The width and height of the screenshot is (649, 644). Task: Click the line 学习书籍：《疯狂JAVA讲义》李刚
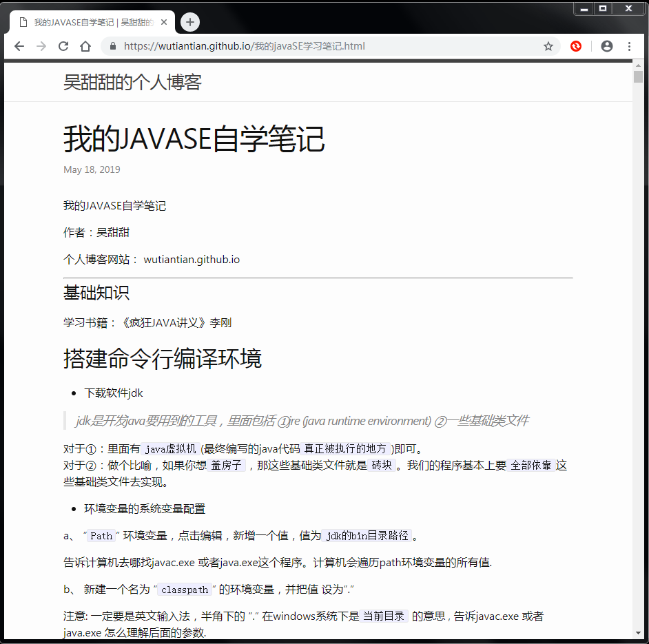(147, 323)
